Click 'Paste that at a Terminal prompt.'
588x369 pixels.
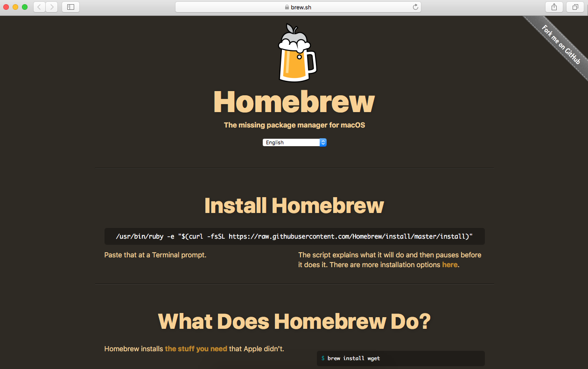pos(155,255)
